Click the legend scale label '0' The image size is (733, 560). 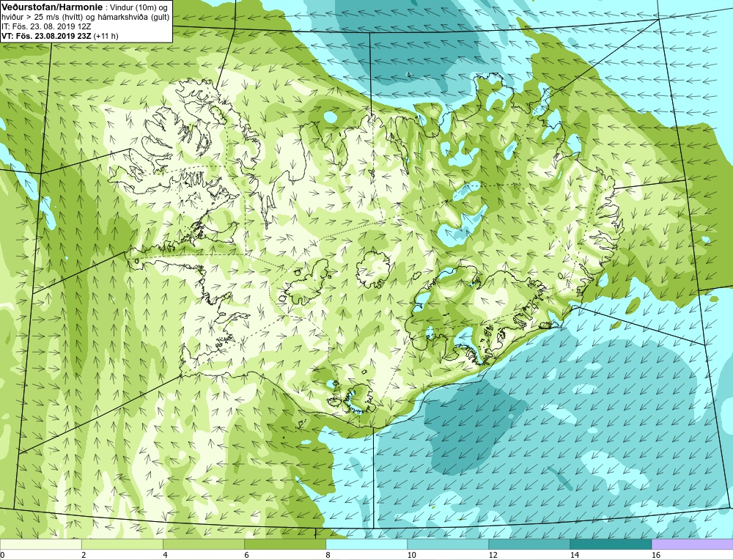click(2, 555)
